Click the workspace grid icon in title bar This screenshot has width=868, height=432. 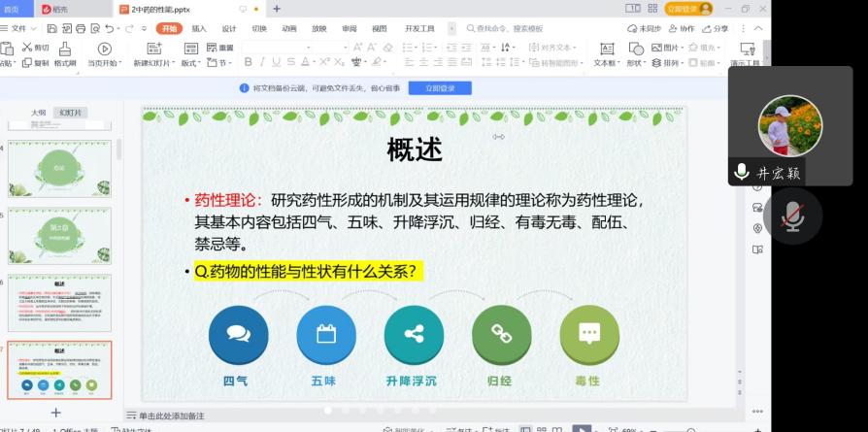pos(652,9)
